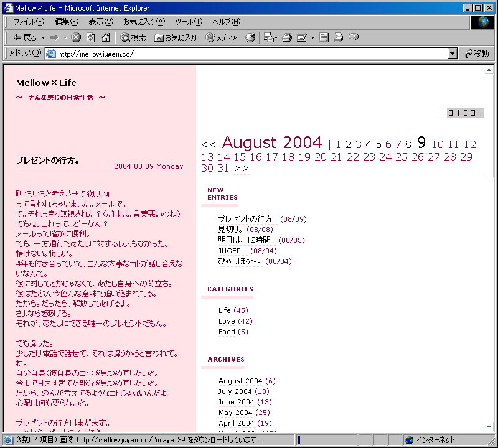Go to previous month with << link
The height and width of the screenshot is (448, 498).
coord(209,145)
